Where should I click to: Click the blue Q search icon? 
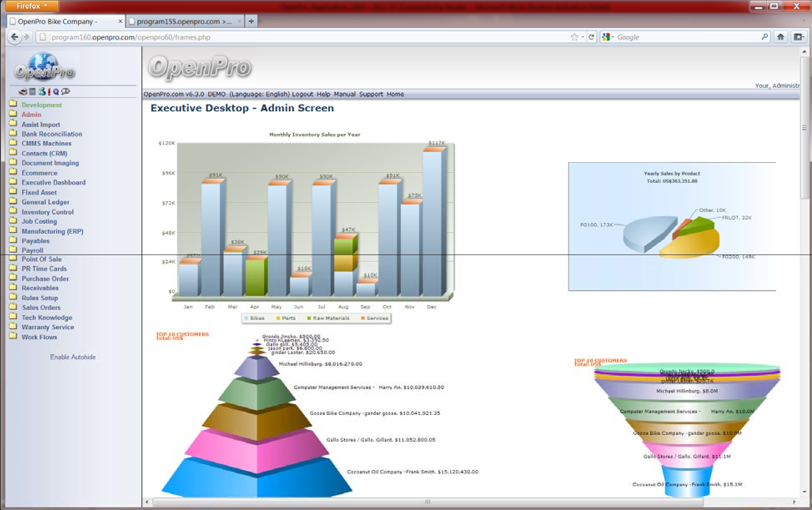(x=56, y=92)
